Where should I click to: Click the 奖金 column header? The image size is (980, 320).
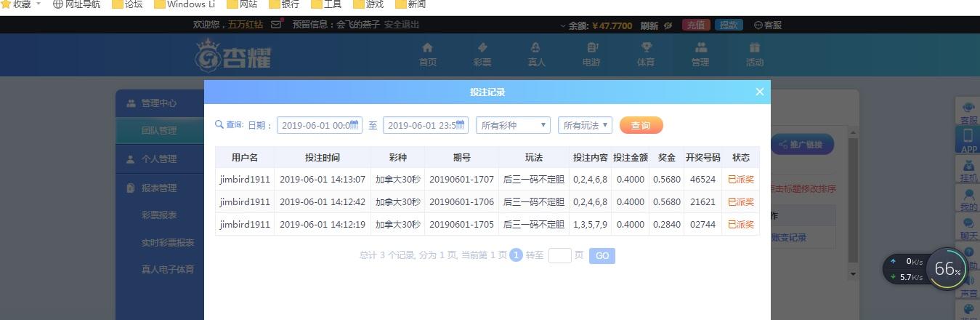[x=667, y=157]
